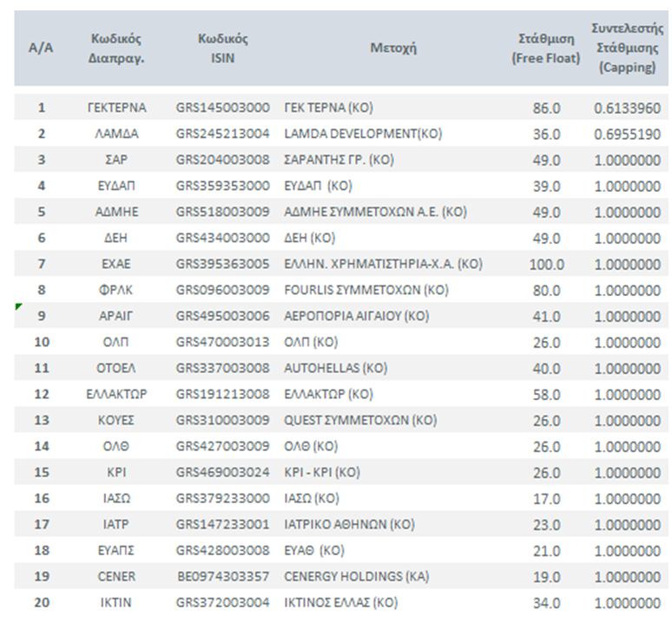Select ISIN GRS204003008

point(222,160)
